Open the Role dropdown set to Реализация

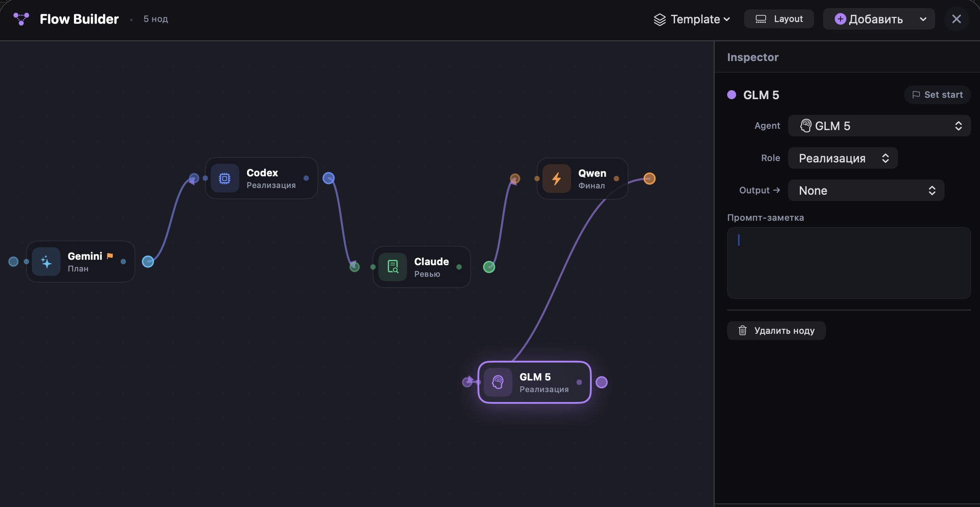pos(842,158)
